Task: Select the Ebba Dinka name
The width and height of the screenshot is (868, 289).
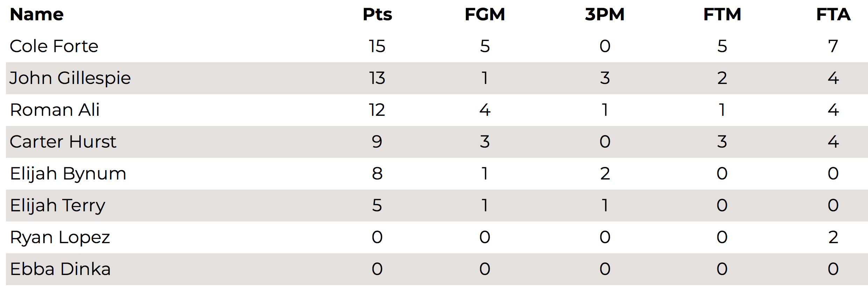Action: [x=60, y=269]
